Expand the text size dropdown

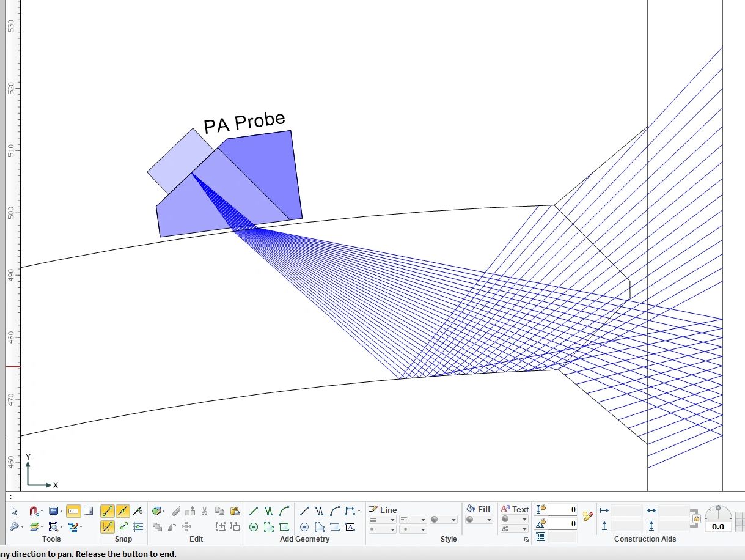[x=515, y=529]
